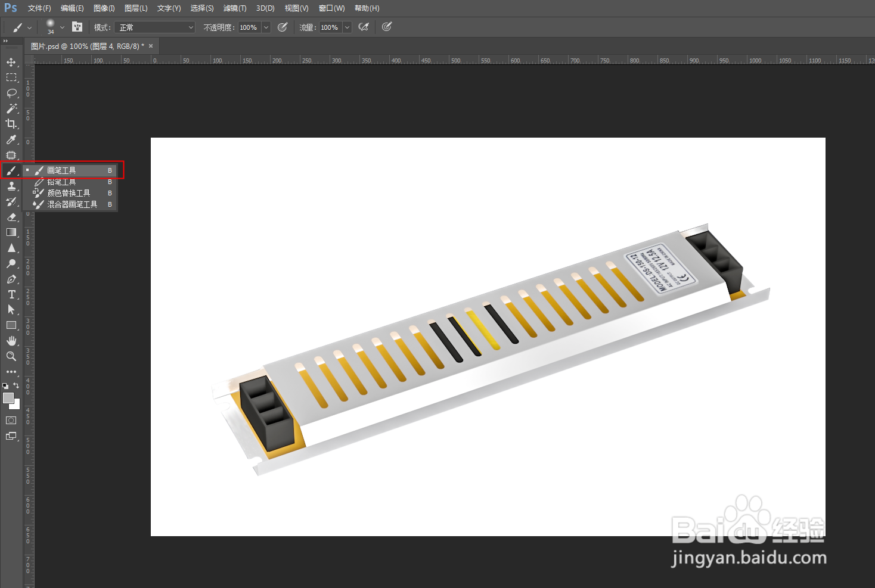Open the brush settings panel toggle
This screenshot has height=588, width=875.
tap(77, 27)
